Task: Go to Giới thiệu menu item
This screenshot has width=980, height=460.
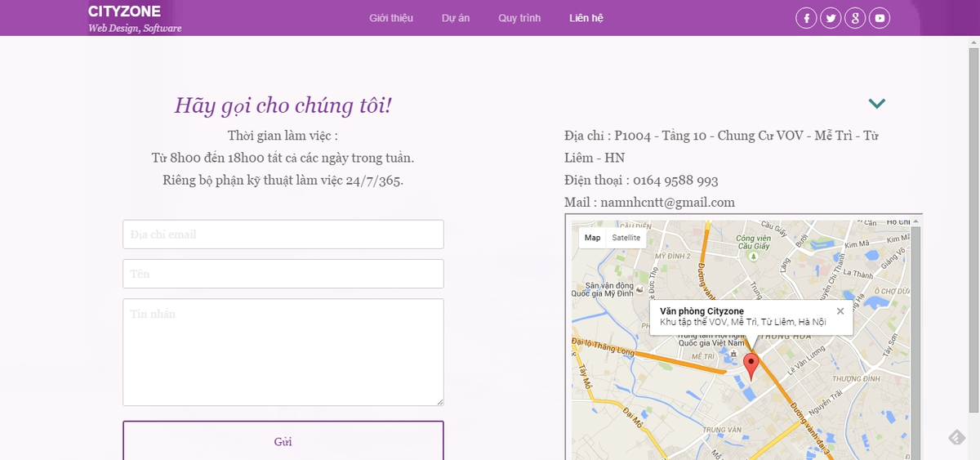Action: 391,18
